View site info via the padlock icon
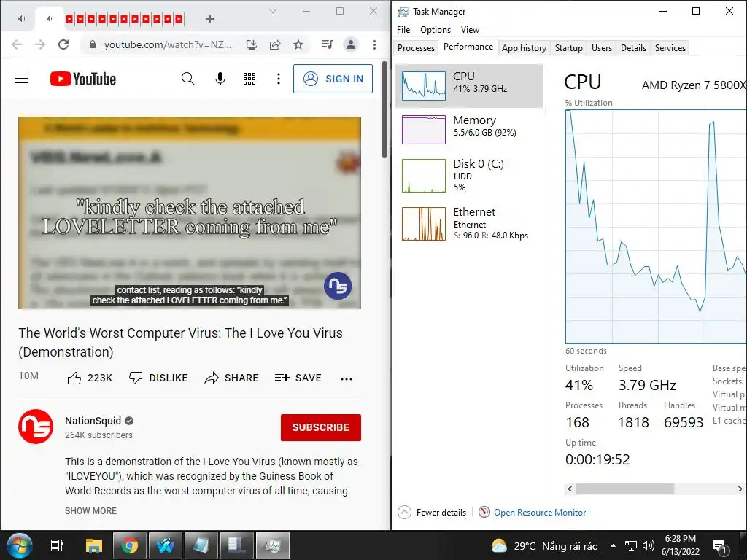 (93, 44)
